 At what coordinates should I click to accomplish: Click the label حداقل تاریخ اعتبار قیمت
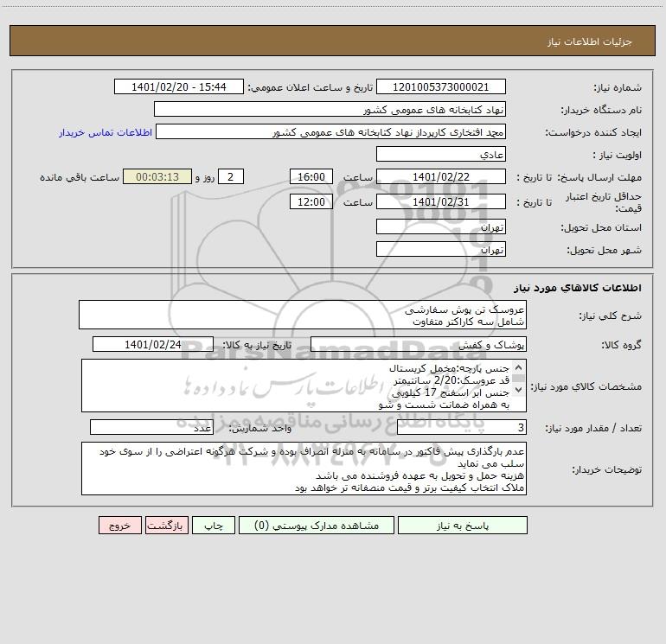(x=604, y=202)
